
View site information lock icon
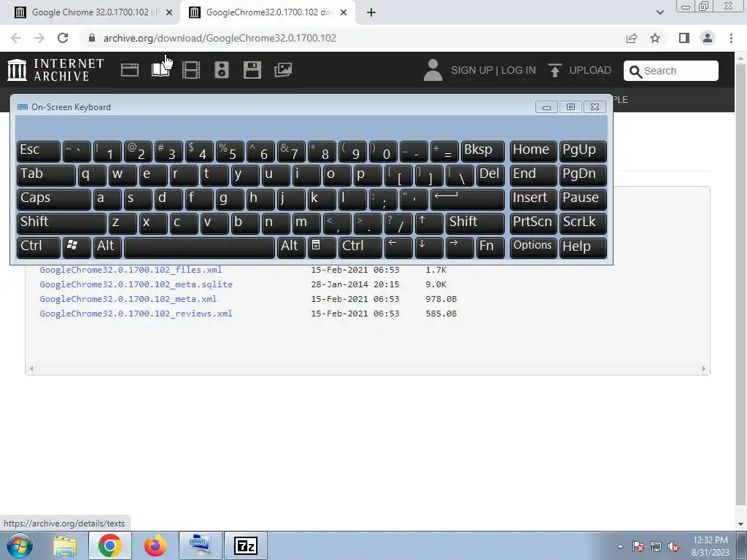(92, 38)
